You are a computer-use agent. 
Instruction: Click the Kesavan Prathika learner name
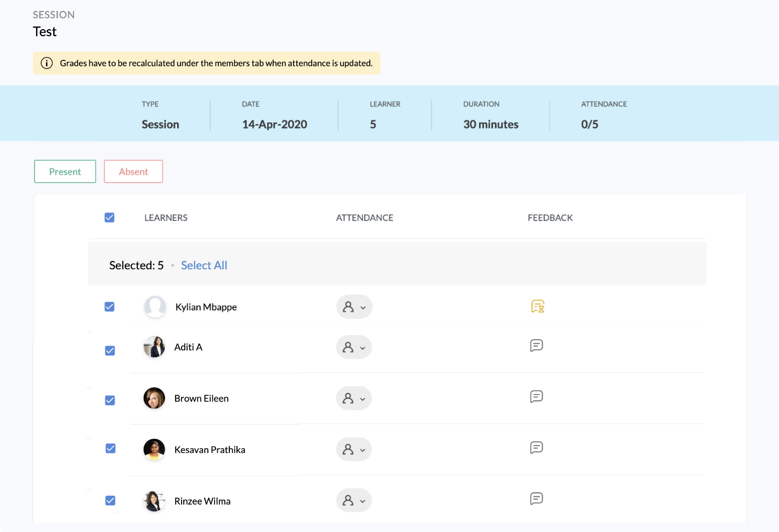(210, 450)
